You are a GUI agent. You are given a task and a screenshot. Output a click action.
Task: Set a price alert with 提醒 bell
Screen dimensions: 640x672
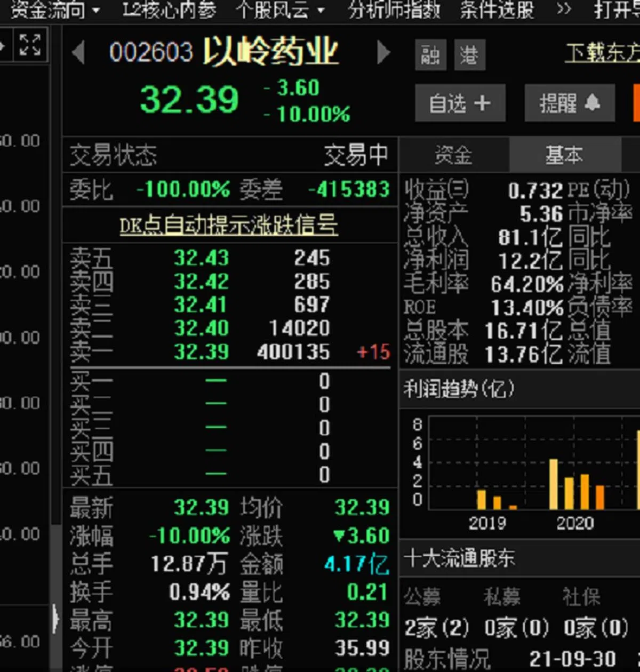(x=569, y=103)
